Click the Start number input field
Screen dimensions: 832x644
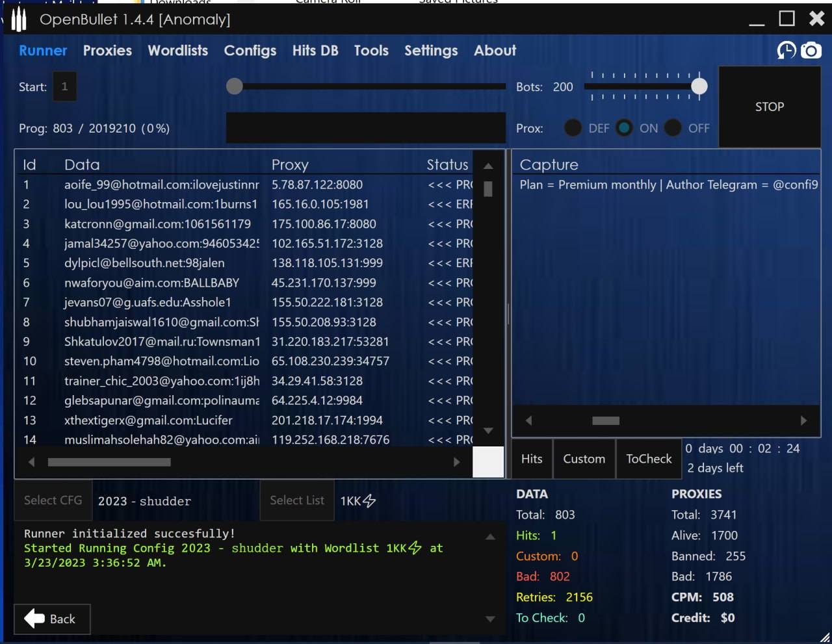(64, 86)
